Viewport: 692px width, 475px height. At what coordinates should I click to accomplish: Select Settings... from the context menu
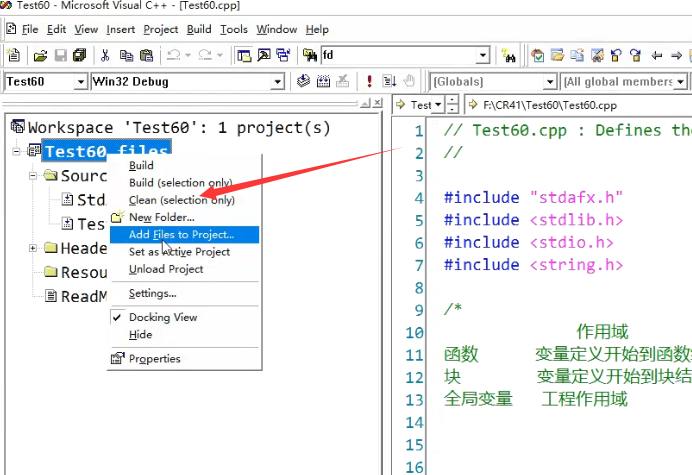[x=152, y=293]
